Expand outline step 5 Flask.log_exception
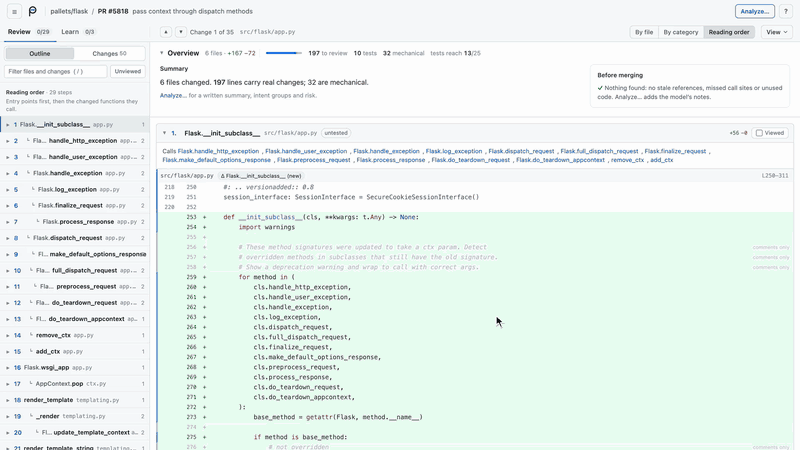Screen dimensions: 800x450 pos(8,189)
